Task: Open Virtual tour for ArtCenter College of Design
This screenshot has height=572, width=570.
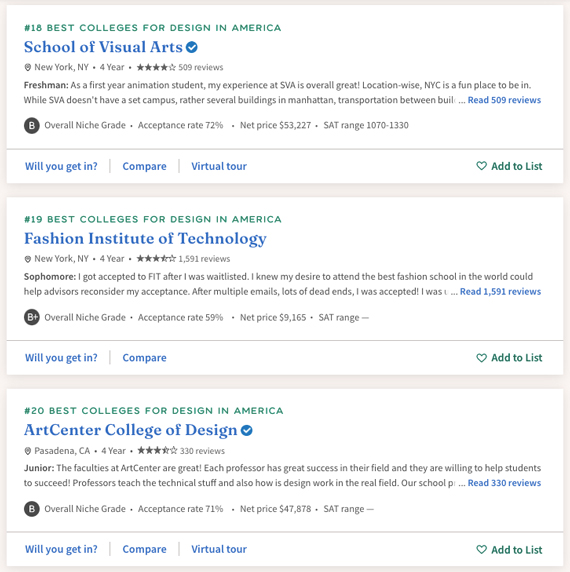Action: 219,549
